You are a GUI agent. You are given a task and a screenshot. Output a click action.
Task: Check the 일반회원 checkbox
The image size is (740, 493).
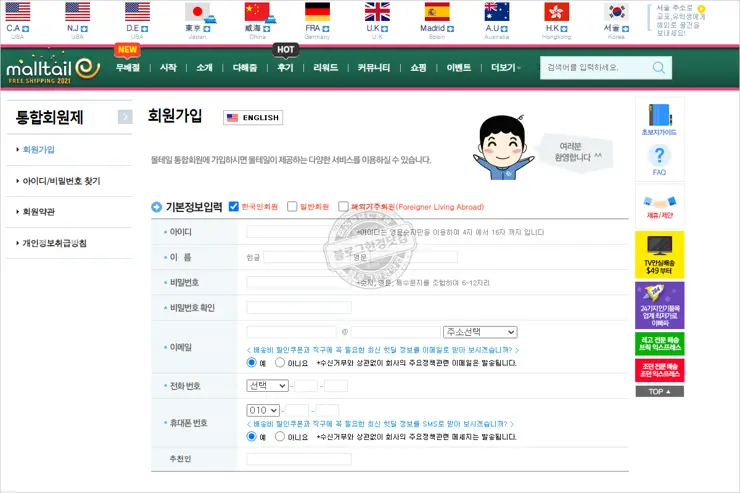click(292, 207)
